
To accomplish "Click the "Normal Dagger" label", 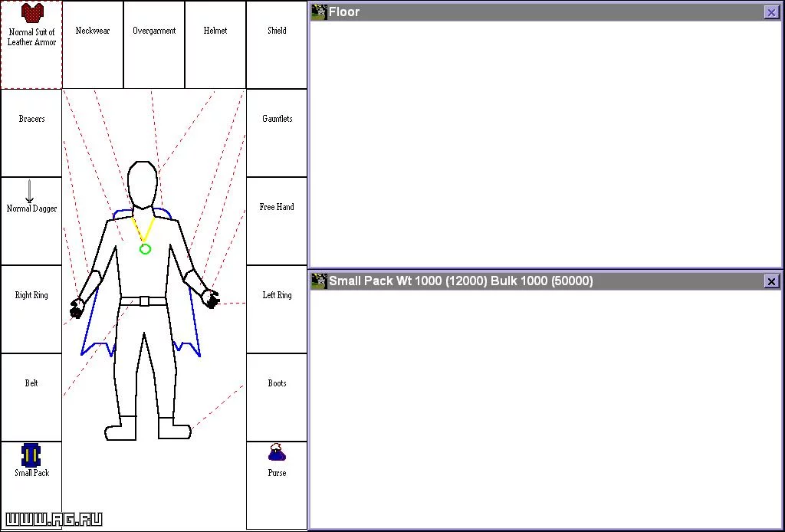I will 31,209.
